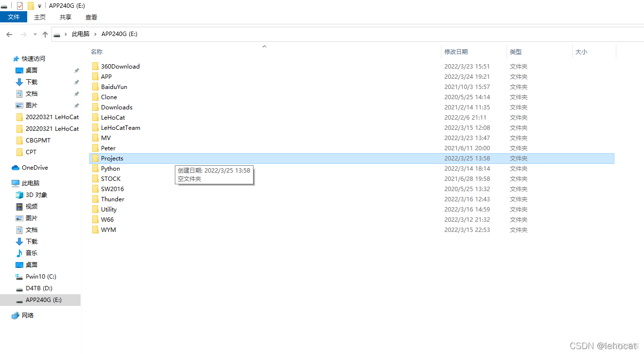Select the Utility folder
Screen dimensions: 644x354
[x=109, y=209]
